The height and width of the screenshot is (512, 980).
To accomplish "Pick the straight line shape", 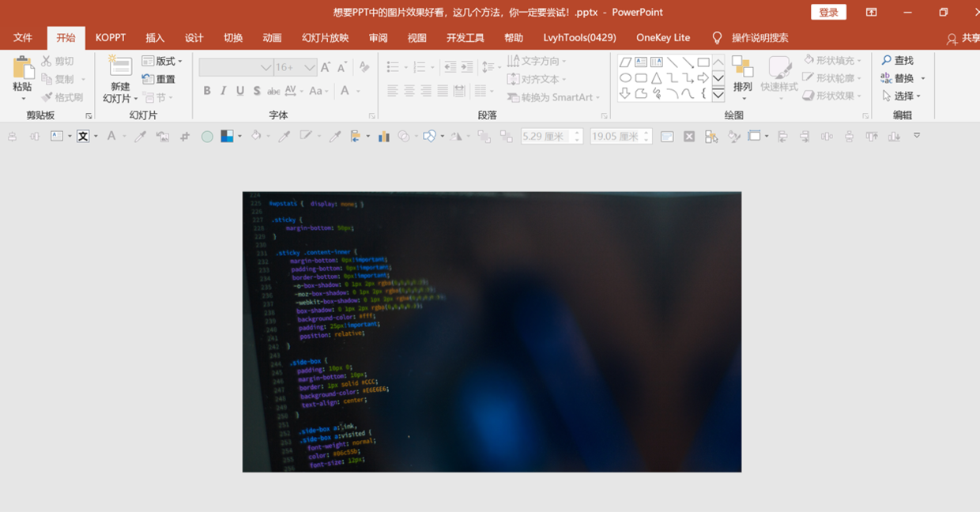I will [x=672, y=62].
